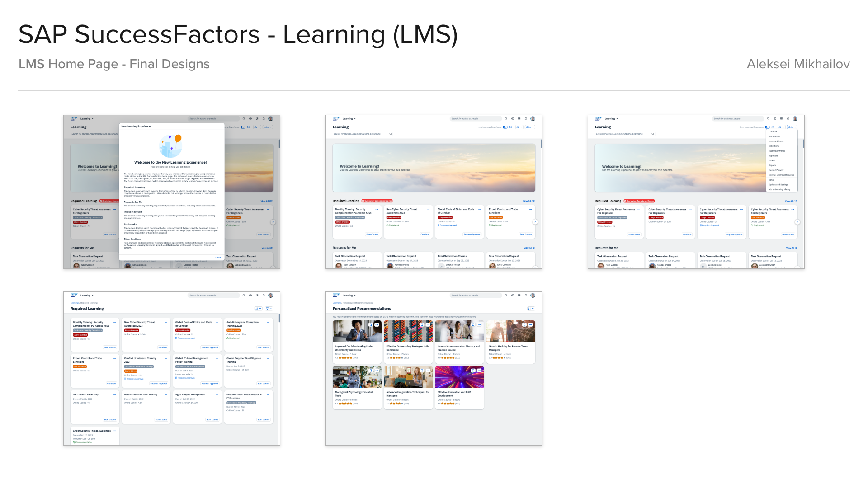Open more options on Advanced Negotiation Techniques card
Screen dimensions: 868x488
[x=428, y=371]
